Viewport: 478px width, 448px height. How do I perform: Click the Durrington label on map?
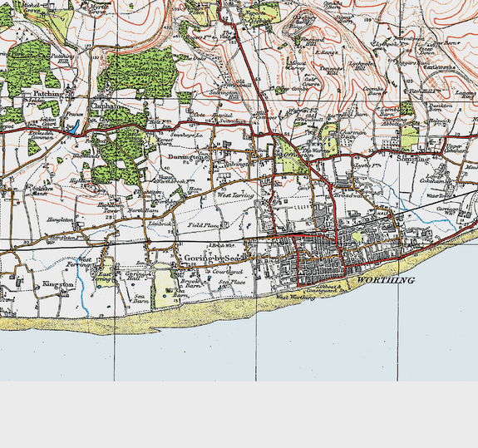pyautogui.click(x=186, y=157)
